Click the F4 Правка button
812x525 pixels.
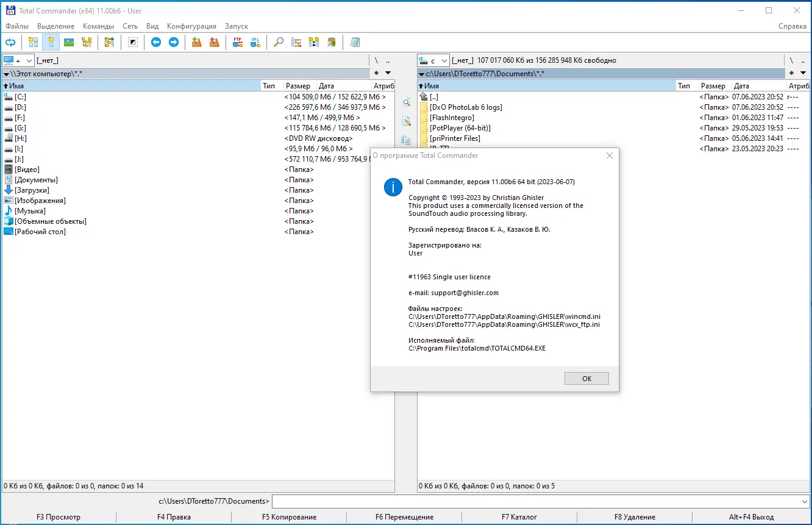[x=174, y=517]
